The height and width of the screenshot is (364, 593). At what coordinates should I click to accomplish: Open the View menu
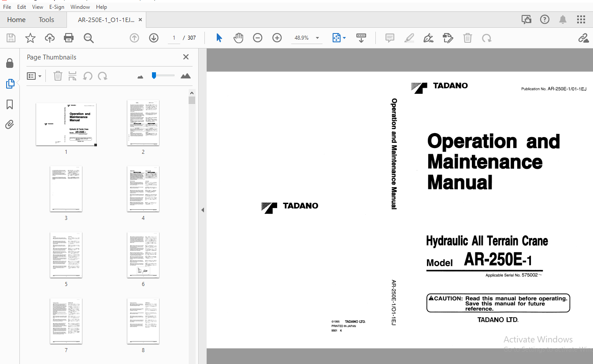point(37,7)
